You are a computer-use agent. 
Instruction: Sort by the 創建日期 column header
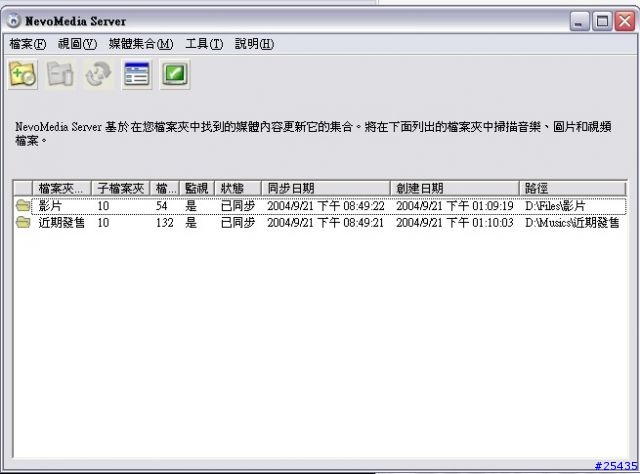[x=454, y=188]
